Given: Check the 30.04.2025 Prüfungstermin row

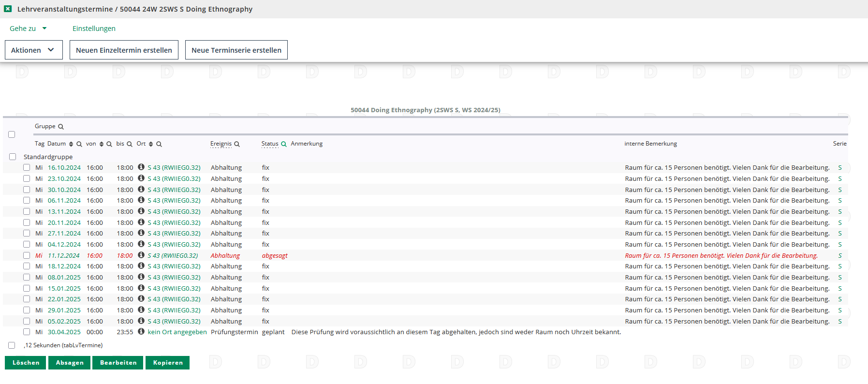Looking at the screenshot, I should (27, 332).
